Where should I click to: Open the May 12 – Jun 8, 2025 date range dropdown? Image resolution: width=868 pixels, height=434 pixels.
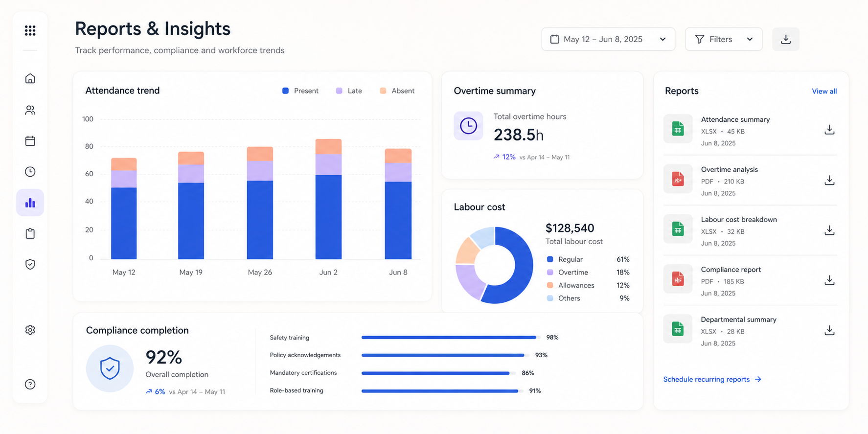click(608, 39)
